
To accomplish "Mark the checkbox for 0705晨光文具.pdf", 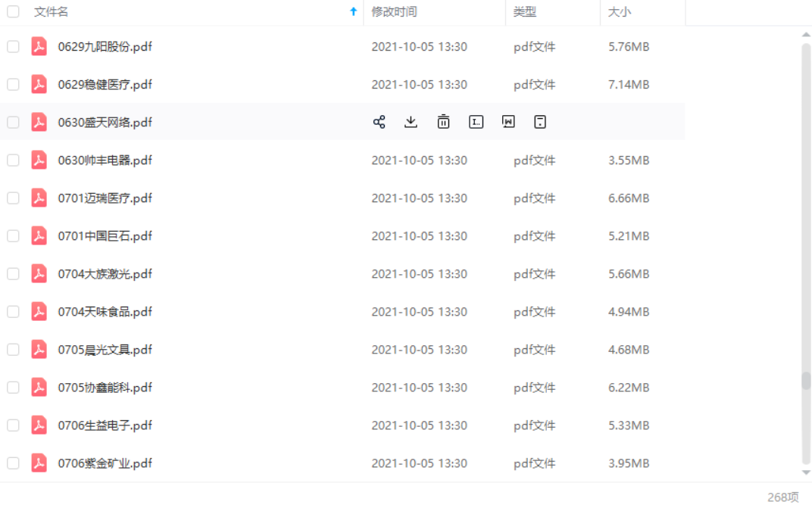I will tap(14, 350).
